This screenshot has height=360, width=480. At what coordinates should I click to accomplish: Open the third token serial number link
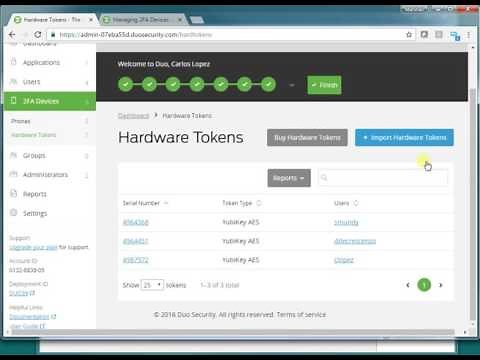[136, 260]
